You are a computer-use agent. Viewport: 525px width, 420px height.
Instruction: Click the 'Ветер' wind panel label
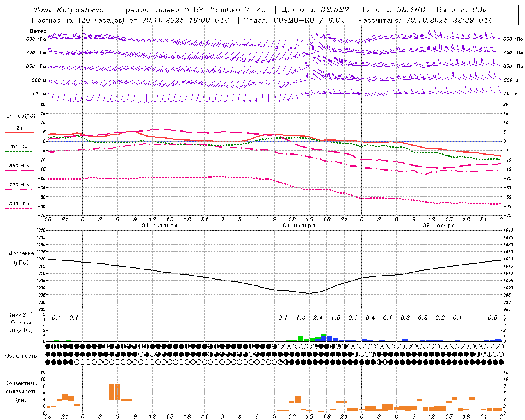tap(38, 31)
